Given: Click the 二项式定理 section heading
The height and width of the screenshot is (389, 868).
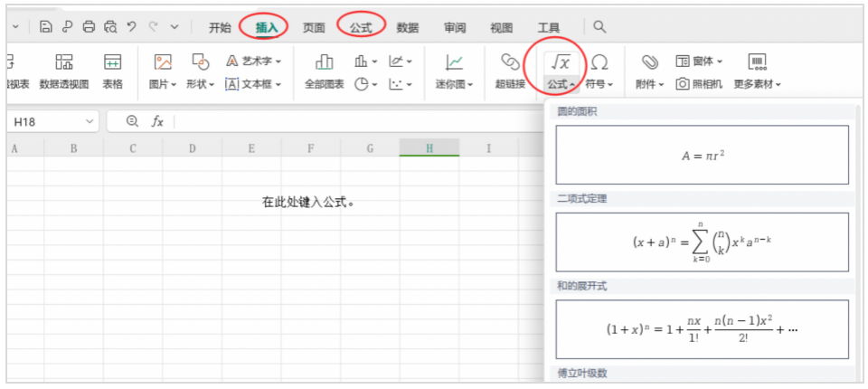Looking at the screenshot, I should click(582, 198).
